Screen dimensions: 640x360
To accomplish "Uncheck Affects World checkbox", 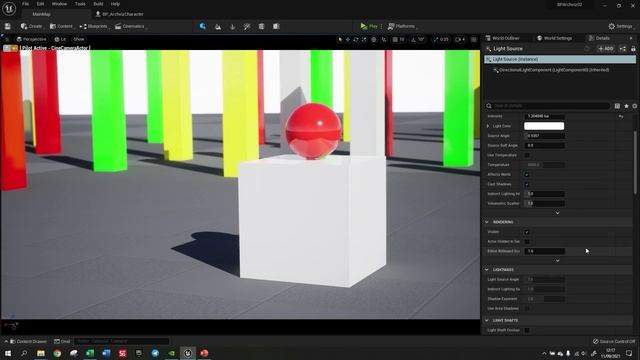I will coord(527,174).
